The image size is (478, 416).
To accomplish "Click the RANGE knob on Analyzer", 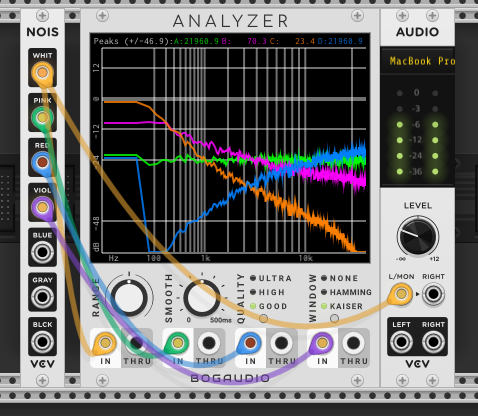I will [129, 298].
